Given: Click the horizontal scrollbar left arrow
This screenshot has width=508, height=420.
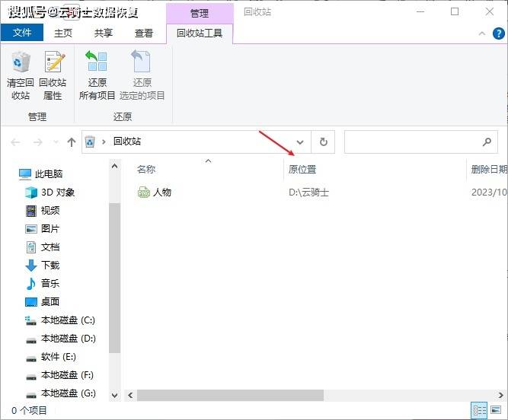Looking at the screenshot, I should (x=130, y=395).
